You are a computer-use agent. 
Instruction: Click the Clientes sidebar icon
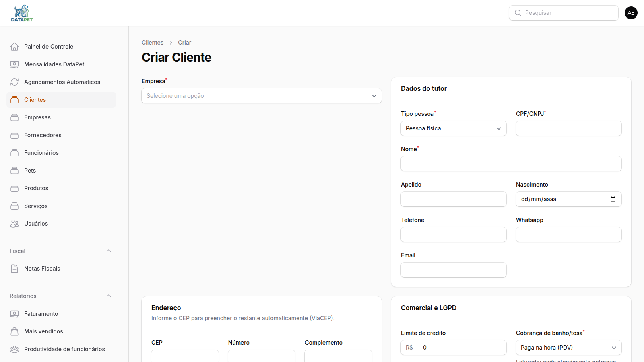tap(14, 100)
